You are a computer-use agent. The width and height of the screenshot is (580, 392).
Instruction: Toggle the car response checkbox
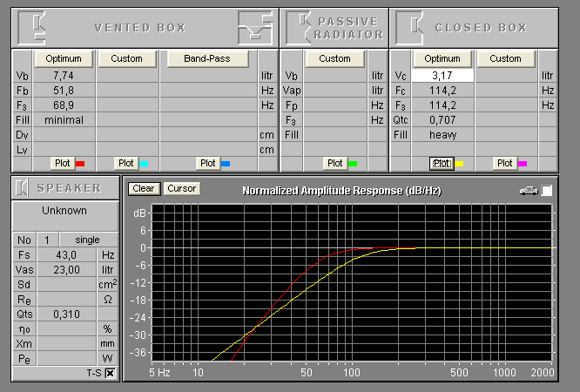tap(547, 191)
